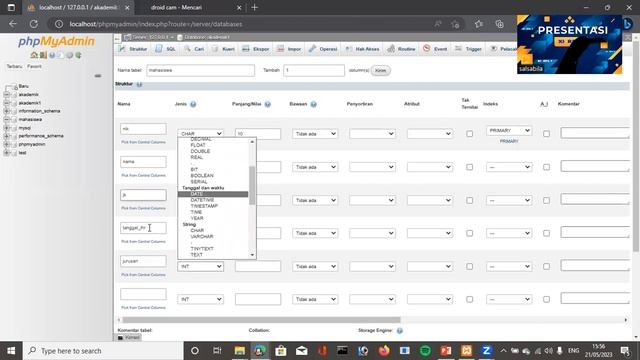Image resolution: width=640 pixels, height=360 pixels.
Task: Open Indeks PRIMARY dropdown in nik row
Action: click(x=509, y=131)
